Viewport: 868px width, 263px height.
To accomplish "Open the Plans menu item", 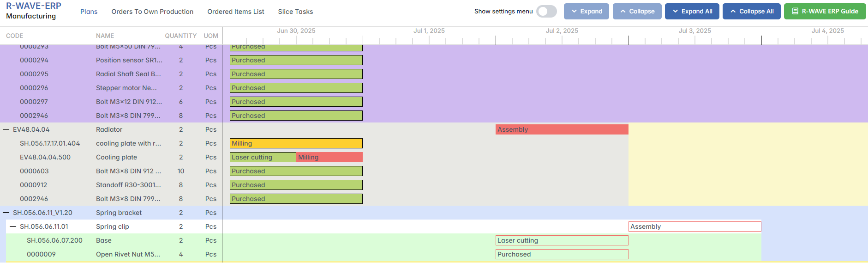I will tap(89, 12).
